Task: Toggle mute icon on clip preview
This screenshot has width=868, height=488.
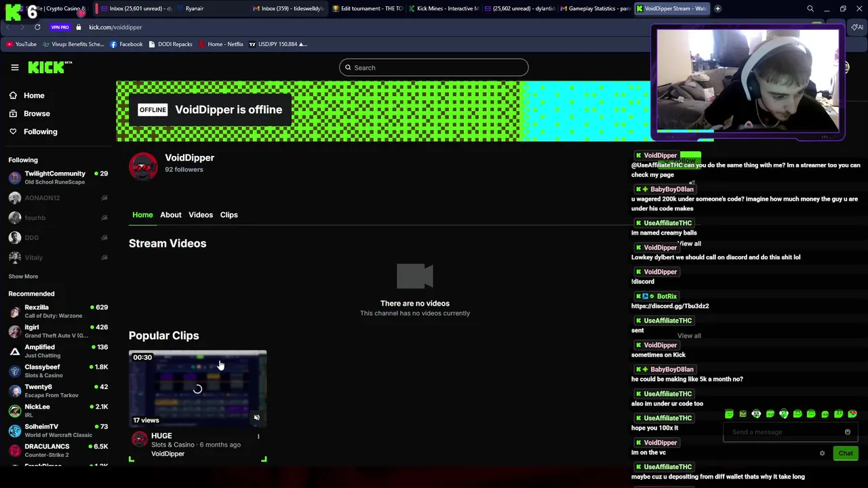Action: 256,418
